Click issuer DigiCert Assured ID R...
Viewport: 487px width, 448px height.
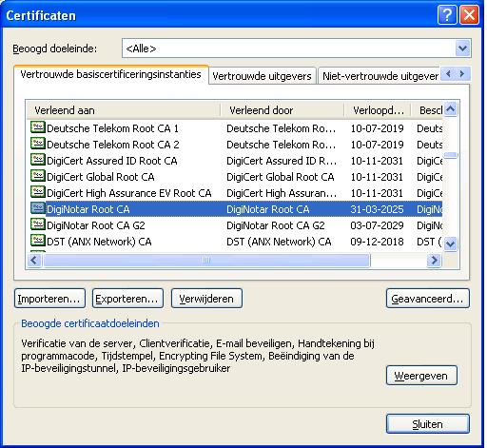282,161
